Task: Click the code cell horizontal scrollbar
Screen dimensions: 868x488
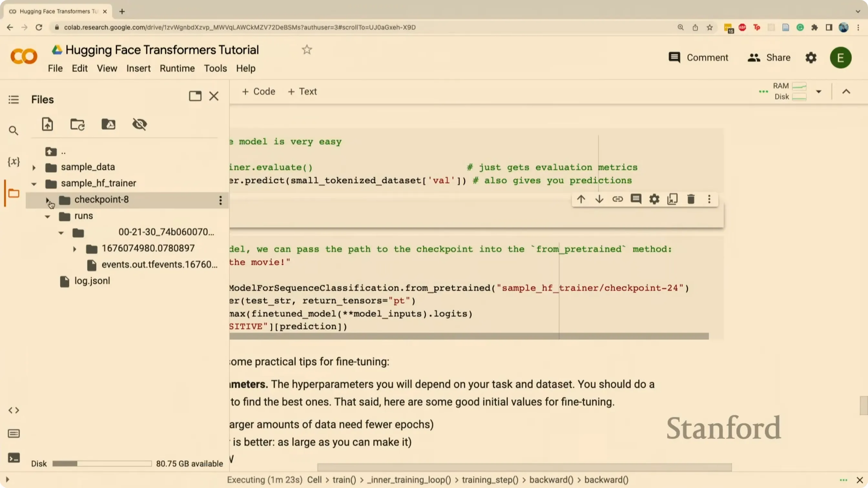Action: [469, 336]
